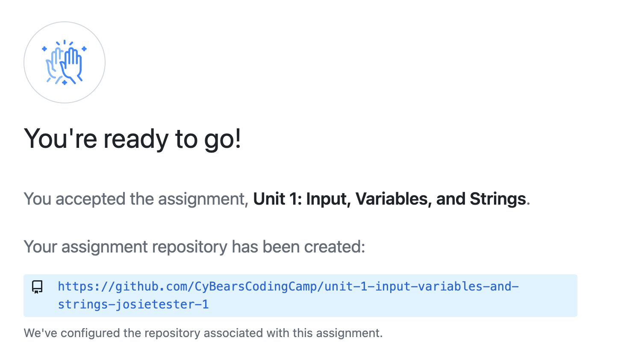Click the unit-1-input-variables-and- URL segment
Image resolution: width=618 pixels, height=364 pixels.
pyautogui.click(x=421, y=286)
